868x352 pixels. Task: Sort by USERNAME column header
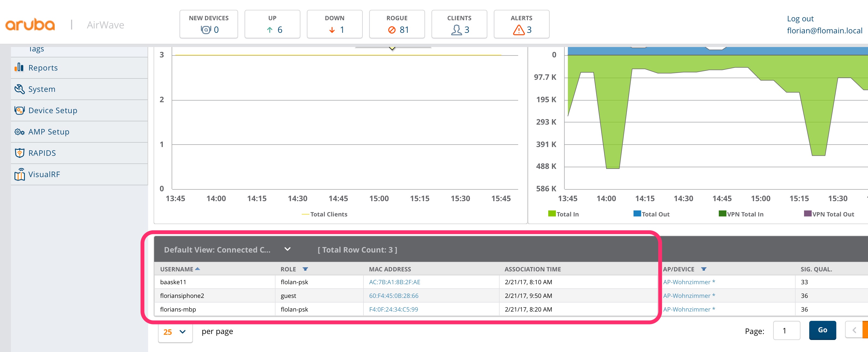point(177,269)
